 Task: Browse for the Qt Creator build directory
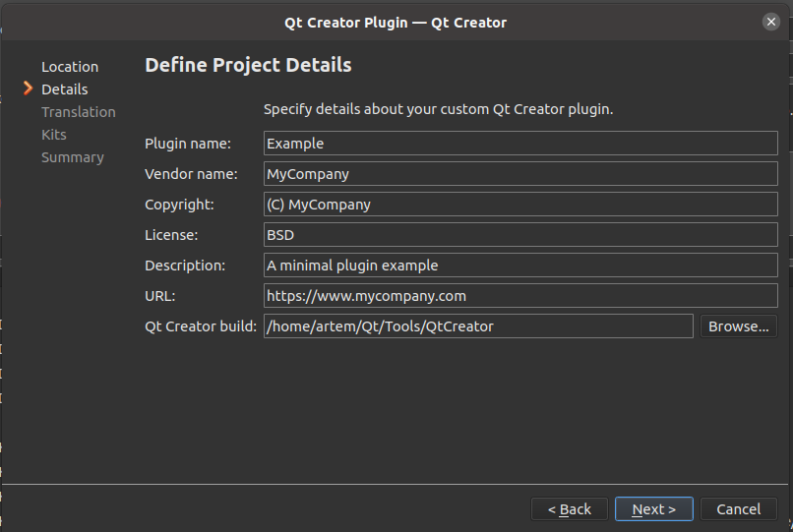(x=738, y=326)
